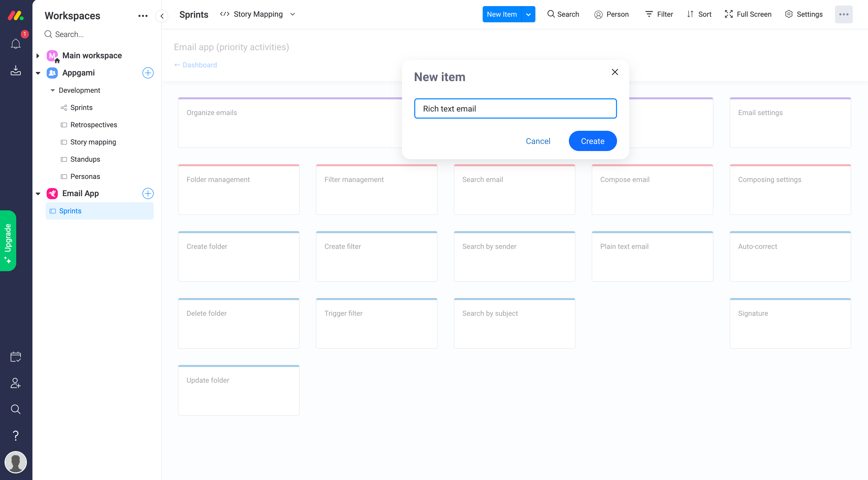Open My Work calendar icon

pyautogui.click(x=15, y=357)
